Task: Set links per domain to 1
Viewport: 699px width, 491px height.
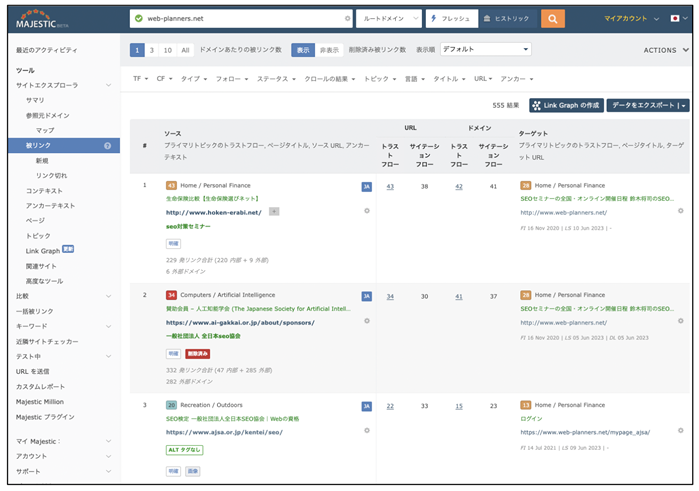Action: click(137, 50)
